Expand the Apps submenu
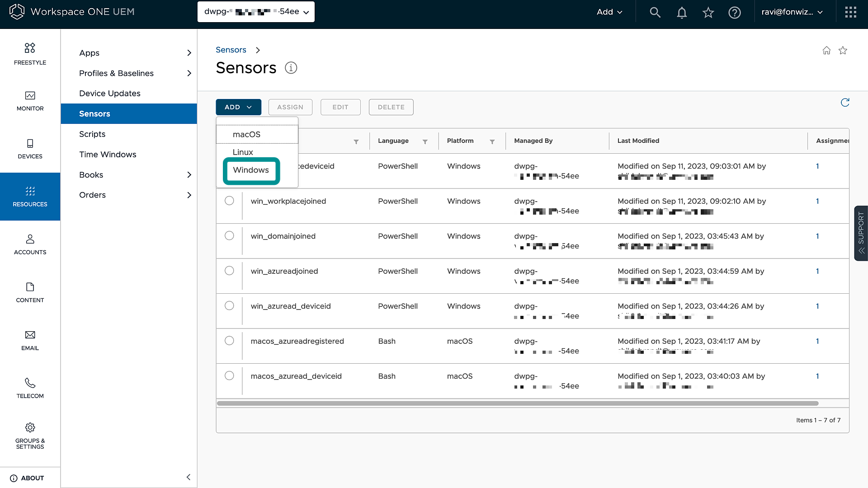Screen dimensions: 868x488 tap(189, 53)
